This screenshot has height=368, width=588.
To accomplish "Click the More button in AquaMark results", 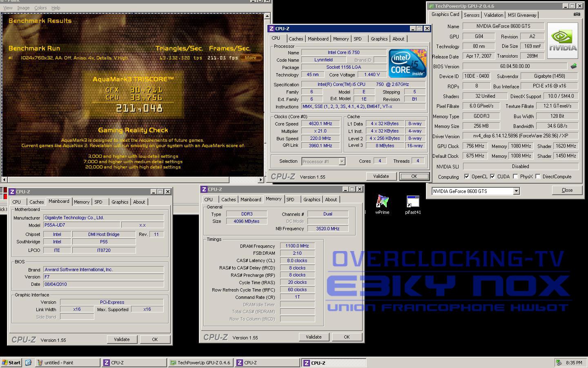I will pos(250,58).
